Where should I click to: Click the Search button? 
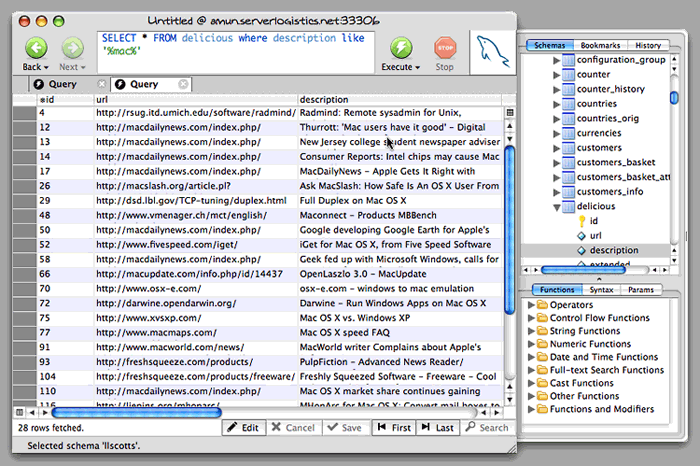tap(488, 428)
